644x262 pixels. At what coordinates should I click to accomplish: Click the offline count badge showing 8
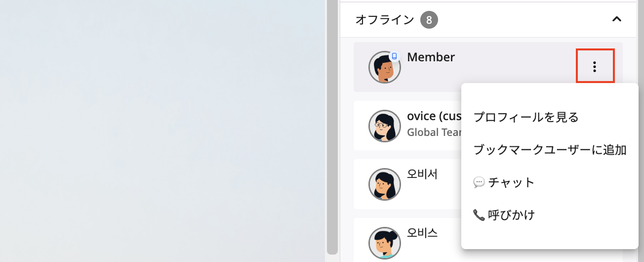click(429, 20)
